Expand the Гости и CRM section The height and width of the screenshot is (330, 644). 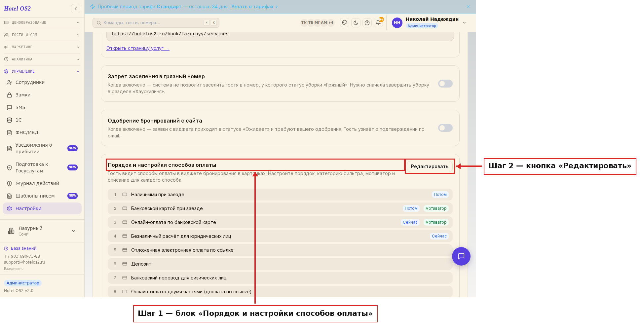pyautogui.click(x=42, y=35)
